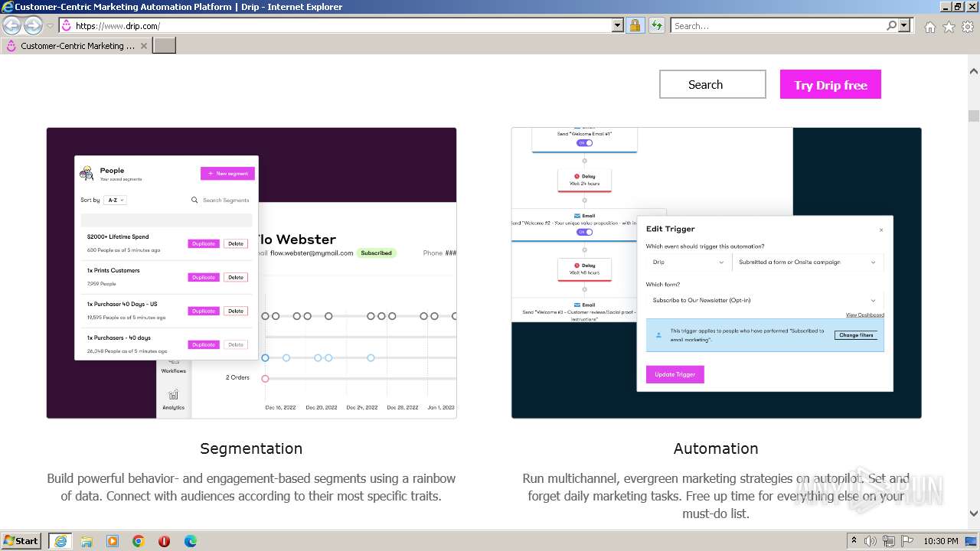Open the Automation screenshot image
Image resolution: width=980 pixels, height=551 pixels.
point(716,273)
